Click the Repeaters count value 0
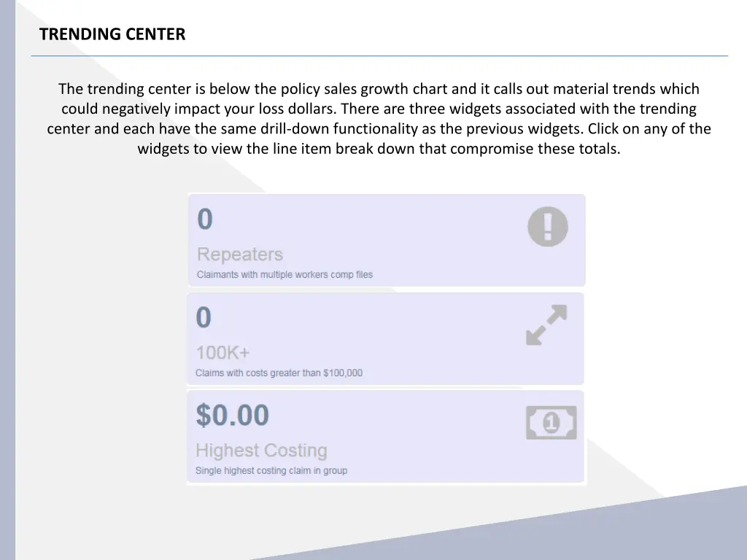 click(x=205, y=219)
